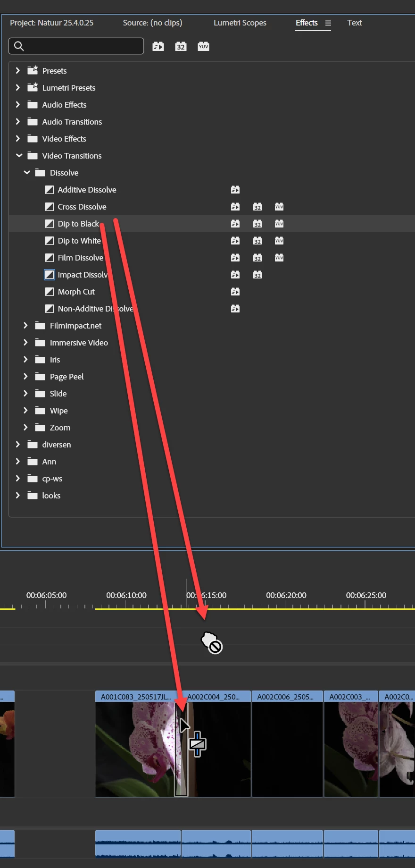
Task: Select the Morph Cut transition
Action: (76, 292)
